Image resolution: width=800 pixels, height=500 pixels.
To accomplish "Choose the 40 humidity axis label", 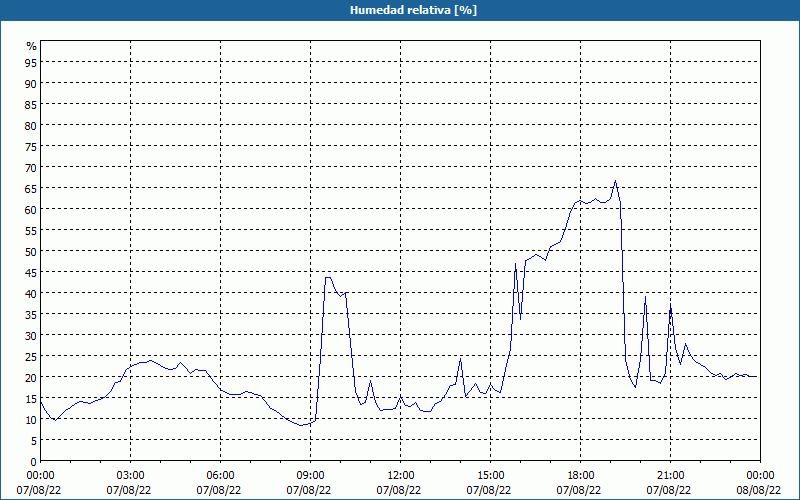I will (x=31, y=293).
